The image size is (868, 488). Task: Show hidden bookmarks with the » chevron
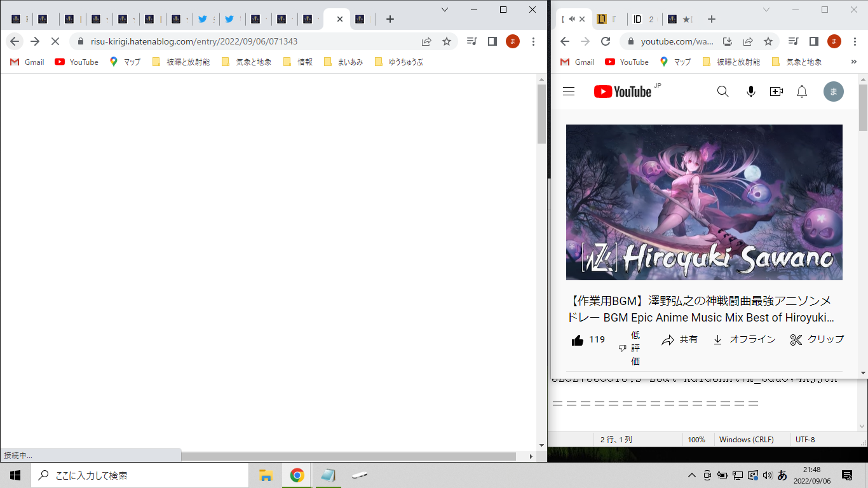[853, 62]
